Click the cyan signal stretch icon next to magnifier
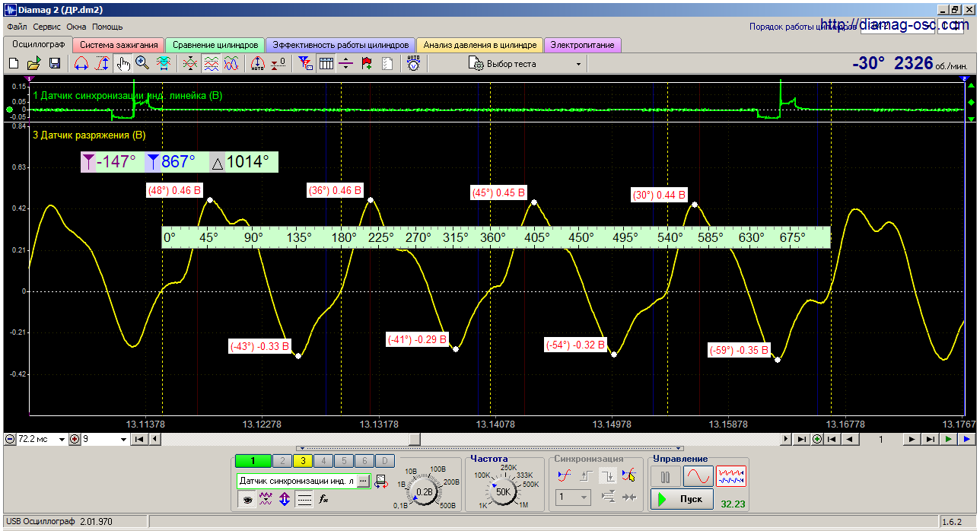The height and width of the screenshot is (531, 980). coord(163,64)
